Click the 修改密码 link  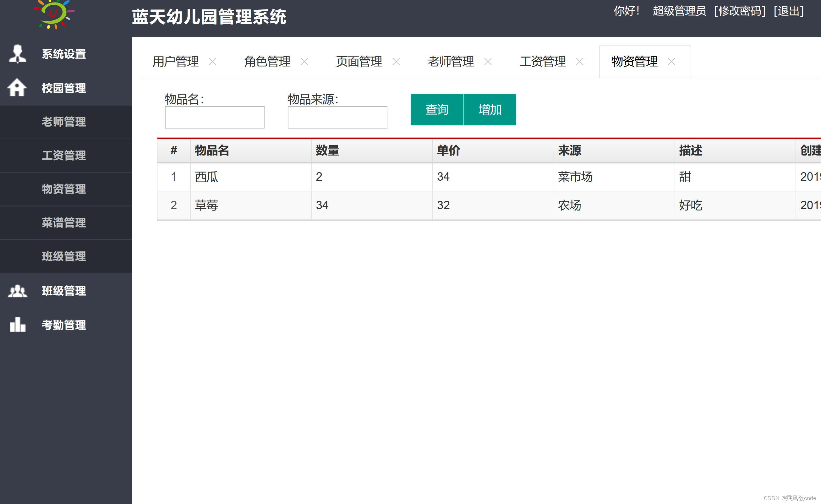(x=740, y=11)
